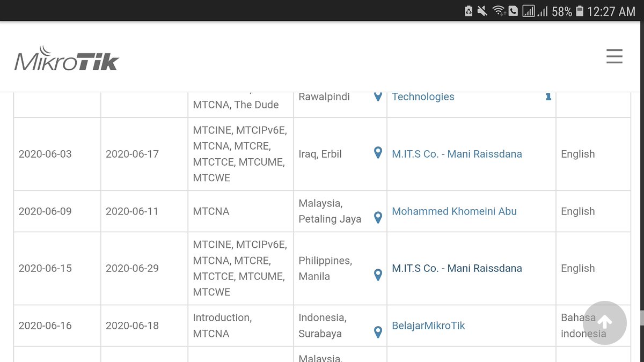Image resolution: width=644 pixels, height=362 pixels.
Task: Open M.IT.S Co. link in Iraq row
Action: (x=457, y=154)
